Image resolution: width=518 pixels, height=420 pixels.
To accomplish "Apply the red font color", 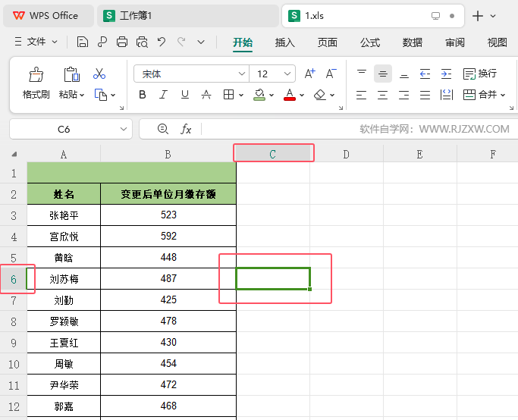I will tap(290, 95).
